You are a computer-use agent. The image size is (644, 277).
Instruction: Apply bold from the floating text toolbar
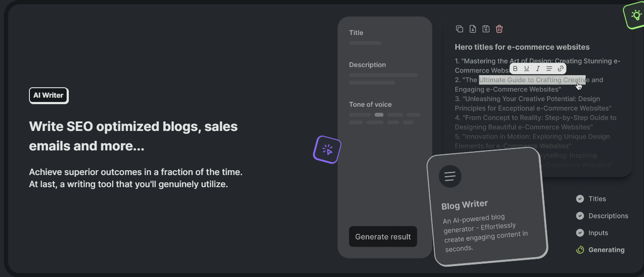(x=515, y=69)
